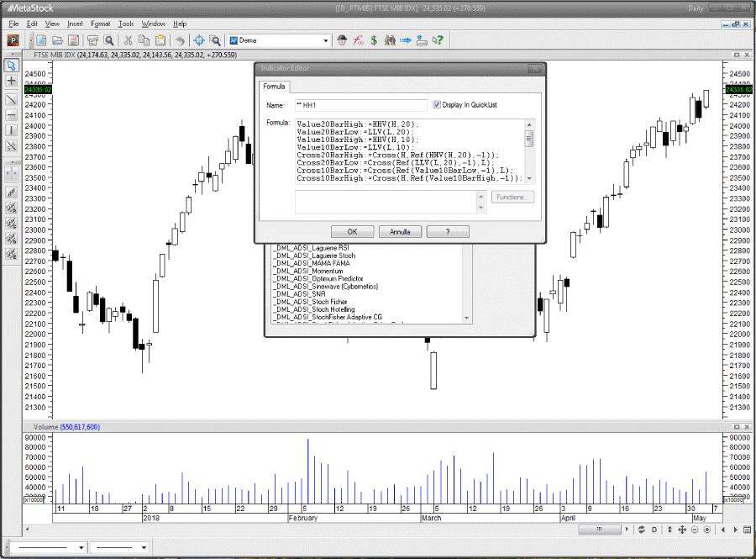Click the Functions... button
Image resolution: width=756 pixels, height=559 pixels.
(512, 198)
